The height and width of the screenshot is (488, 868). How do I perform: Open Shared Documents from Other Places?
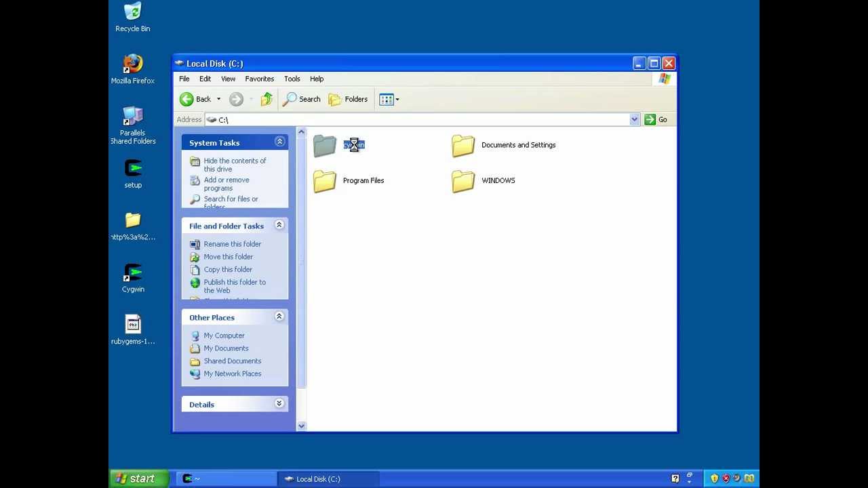click(232, 361)
